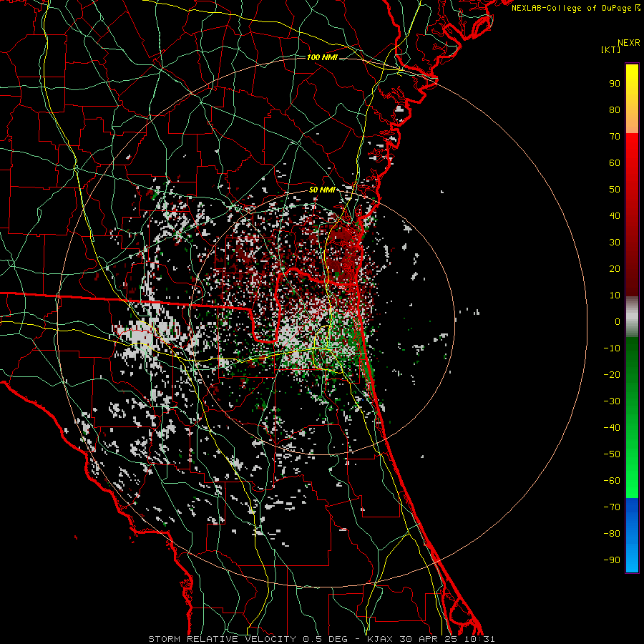Click the 0 value on velocity scale

(x=618, y=322)
